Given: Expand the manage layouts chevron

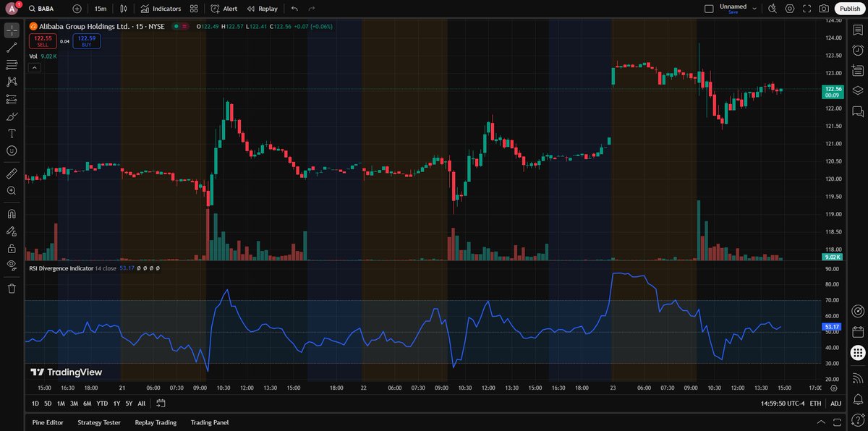Looking at the screenshot, I should 754,9.
